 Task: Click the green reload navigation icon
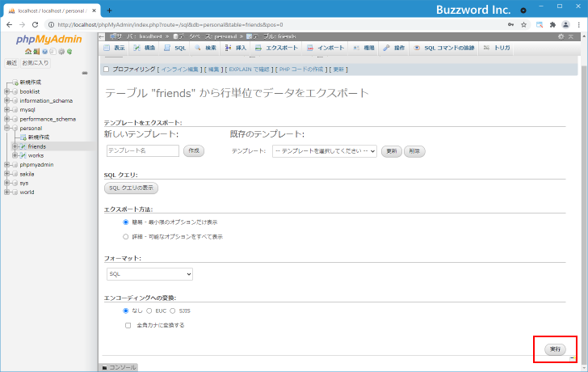click(x=69, y=52)
